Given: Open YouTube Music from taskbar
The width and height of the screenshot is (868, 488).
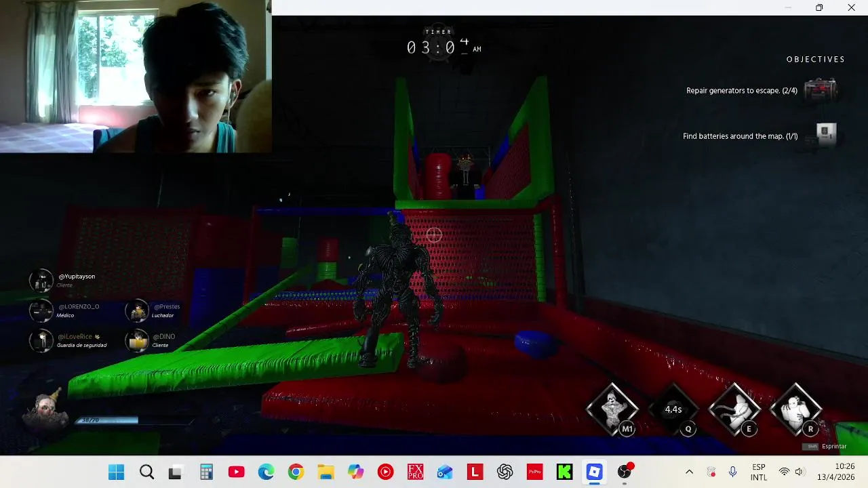Looking at the screenshot, I should [x=385, y=472].
